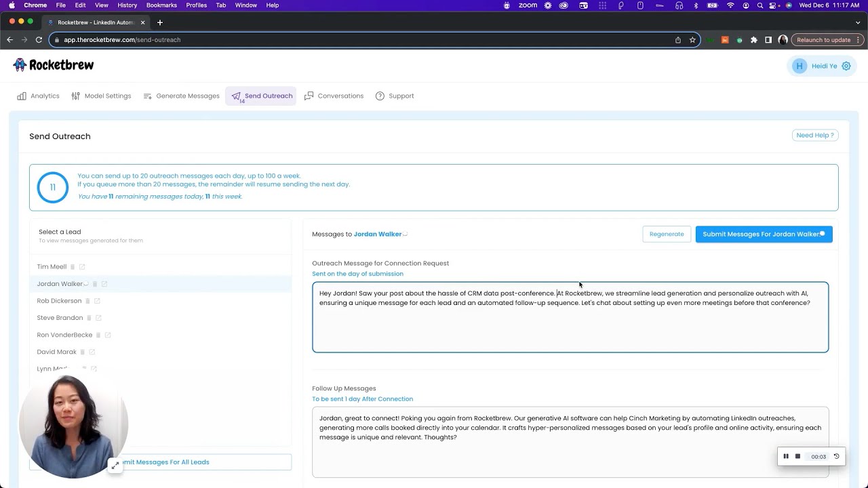Delete the Rob Dickerson lead

[87, 301]
